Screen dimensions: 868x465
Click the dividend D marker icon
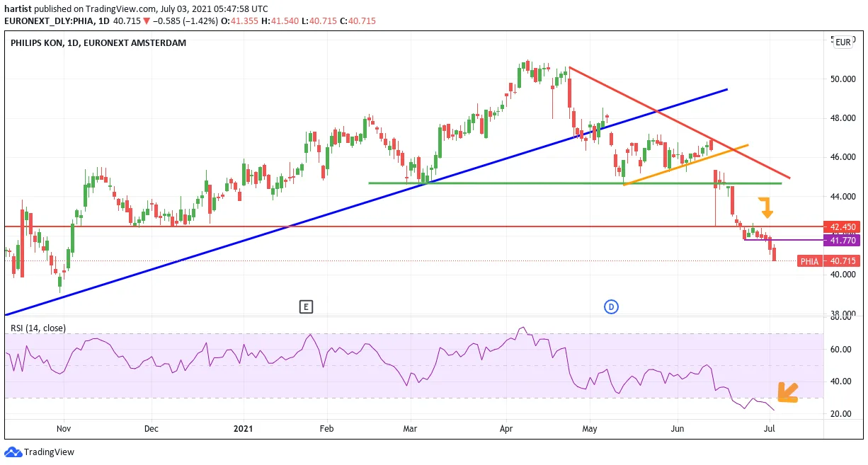612,306
